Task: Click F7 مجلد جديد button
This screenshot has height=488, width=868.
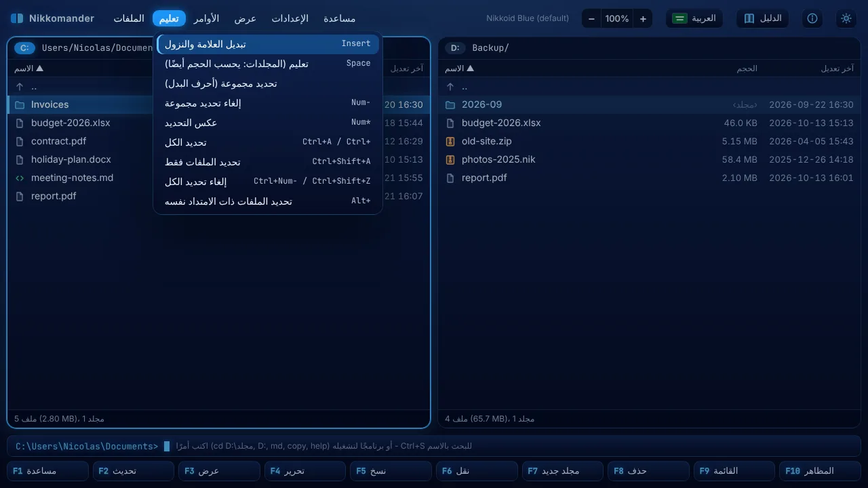Action: click(562, 471)
